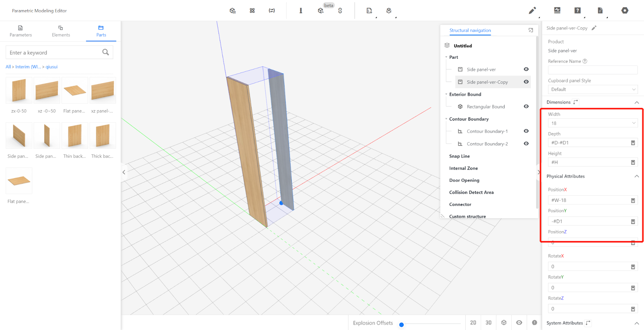Switch to 3D view mode

click(x=488, y=322)
